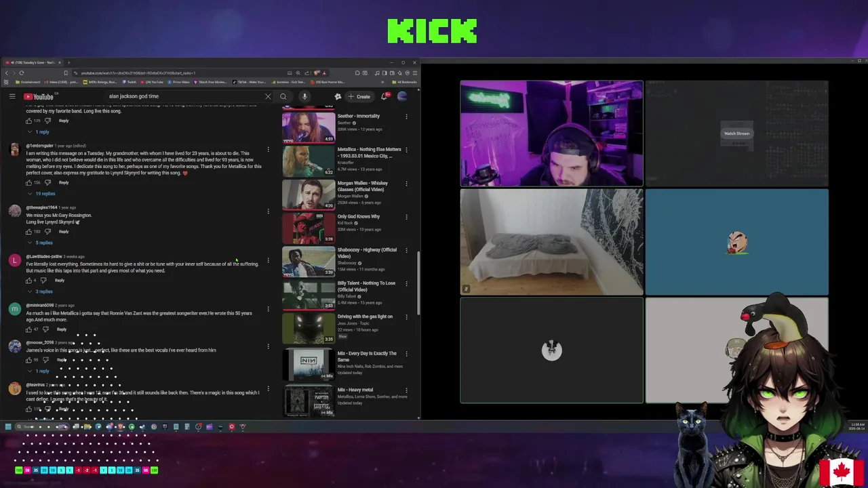The image size is (868, 488).
Task: Start voice search with microphone icon
Action: 304,96
